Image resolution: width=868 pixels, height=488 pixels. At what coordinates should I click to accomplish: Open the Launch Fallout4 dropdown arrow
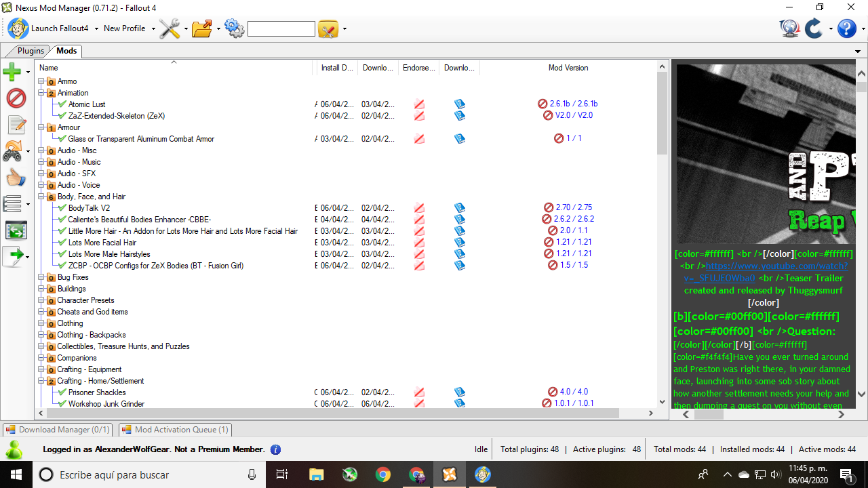click(96, 29)
